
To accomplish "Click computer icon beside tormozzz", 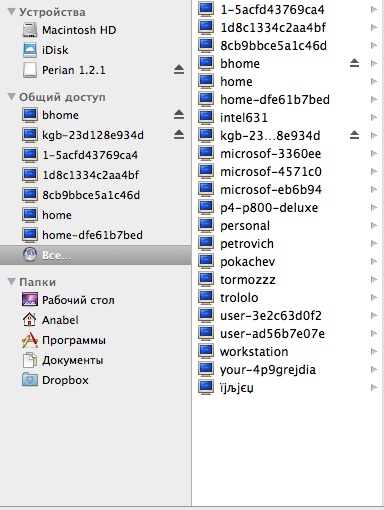I will pyautogui.click(x=206, y=279).
